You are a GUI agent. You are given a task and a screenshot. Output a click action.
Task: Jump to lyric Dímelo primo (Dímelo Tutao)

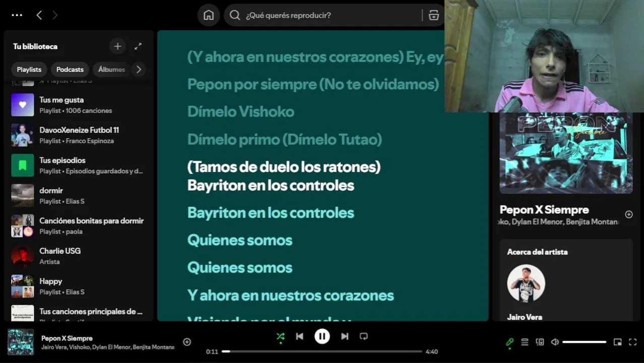(285, 139)
